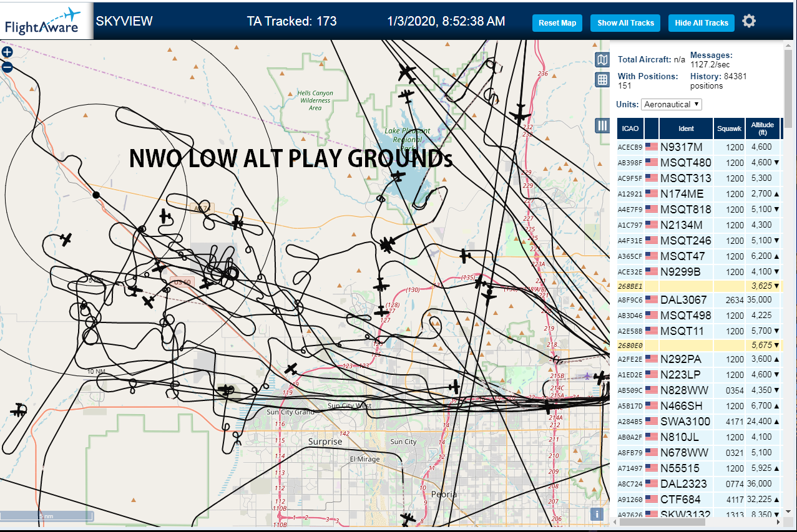
Task: Select the N2134M aircraft row
Action: click(x=699, y=225)
